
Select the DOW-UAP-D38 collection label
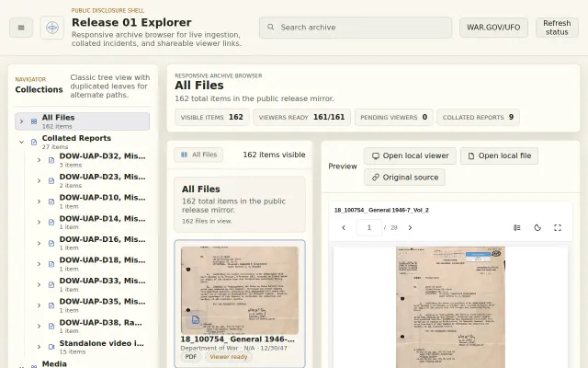click(100, 323)
